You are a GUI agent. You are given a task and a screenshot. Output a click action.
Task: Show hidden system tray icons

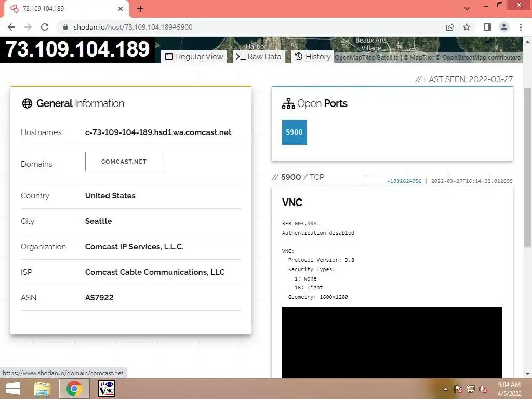(x=445, y=389)
